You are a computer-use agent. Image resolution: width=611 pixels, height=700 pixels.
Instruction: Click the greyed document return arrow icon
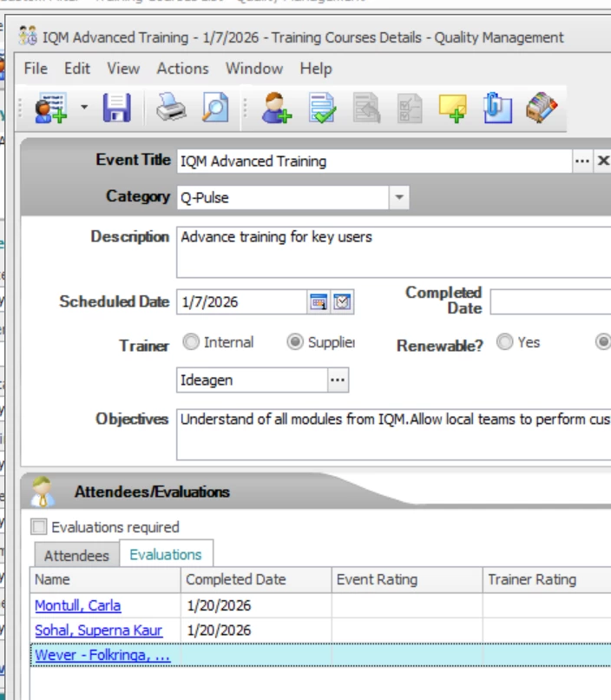click(x=366, y=108)
